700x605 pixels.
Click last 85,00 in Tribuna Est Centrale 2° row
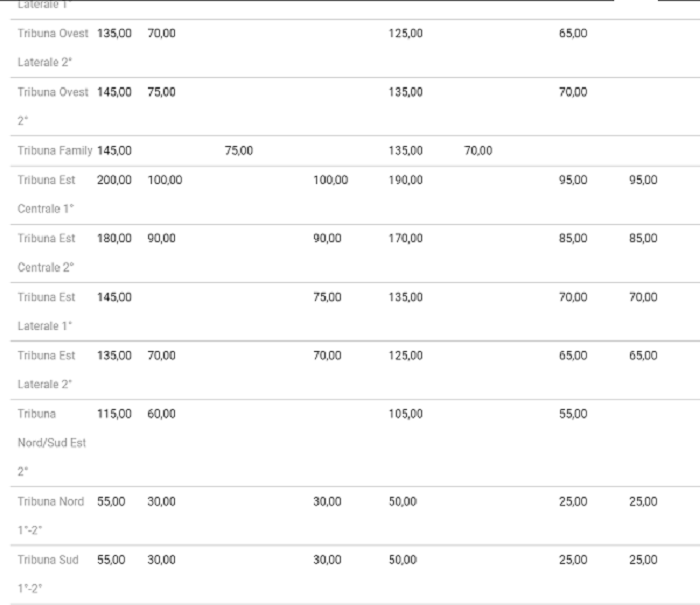coord(643,238)
